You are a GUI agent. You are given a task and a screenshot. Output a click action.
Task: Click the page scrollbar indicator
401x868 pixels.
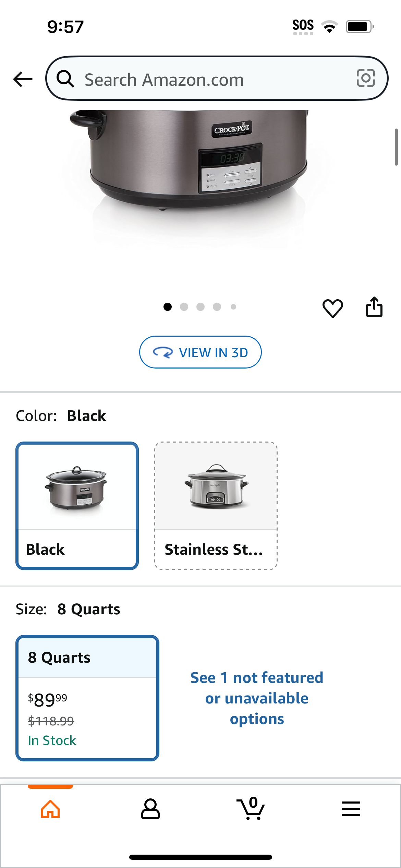point(396,147)
